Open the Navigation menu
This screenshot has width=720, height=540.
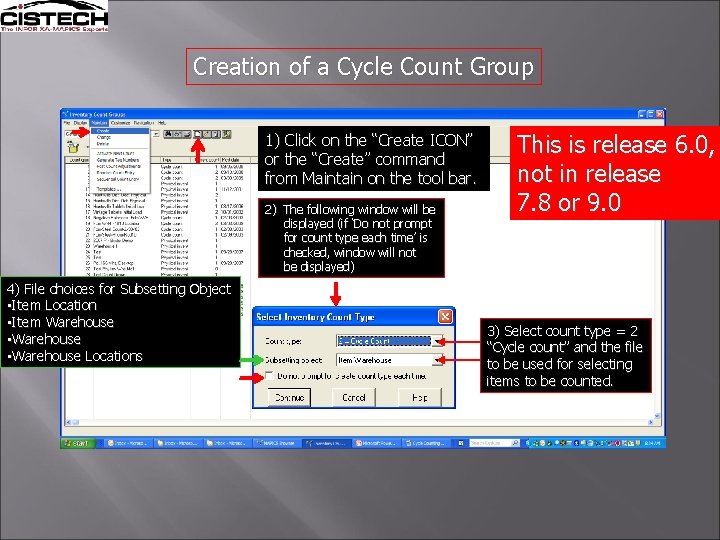pyautogui.click(x=144, y=123)
